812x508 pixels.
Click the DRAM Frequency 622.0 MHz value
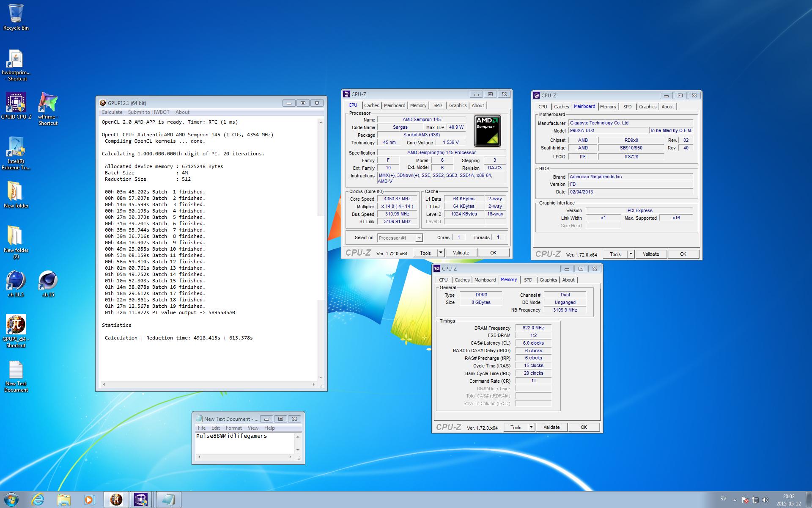533,328
